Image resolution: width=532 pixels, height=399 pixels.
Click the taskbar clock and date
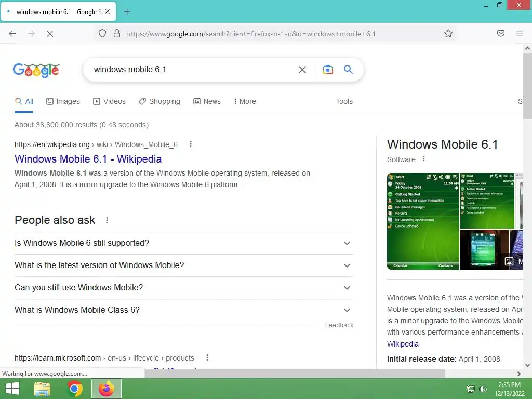(509, 389)
